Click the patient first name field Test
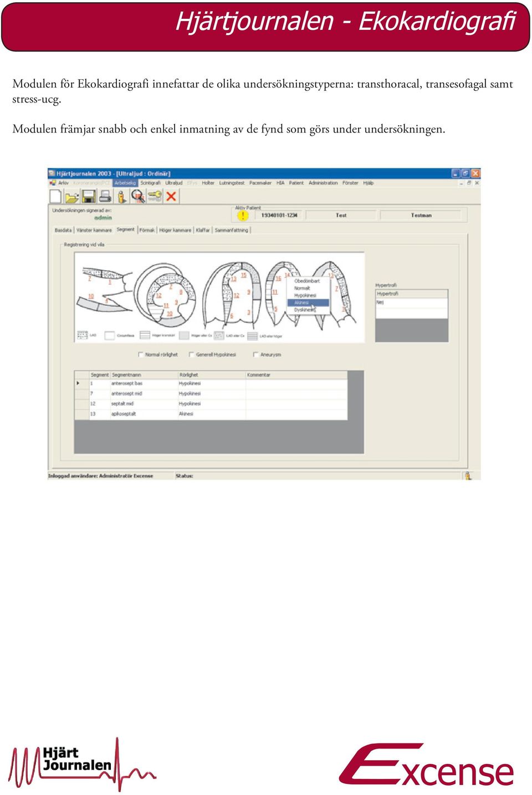The height and width of the screenshot is (795, 532). pyautogui.click(x=341, y=216)
